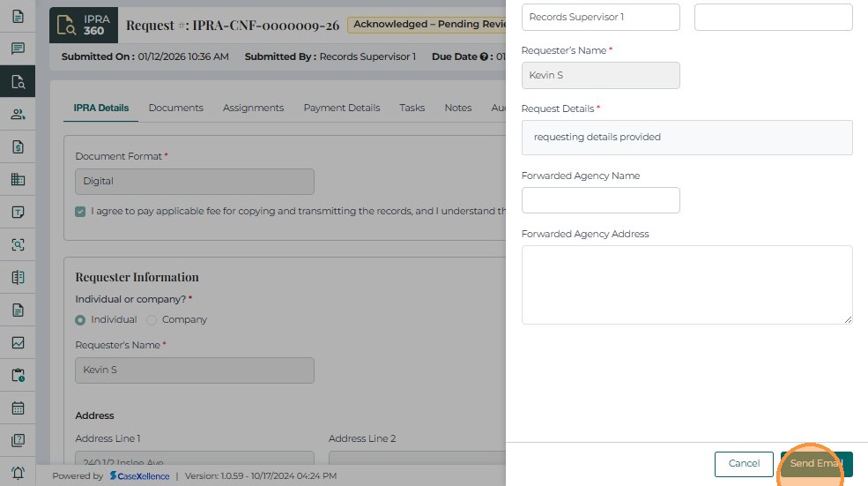Go to the Tasks tab
868x486 pixels.
point(412,108)
